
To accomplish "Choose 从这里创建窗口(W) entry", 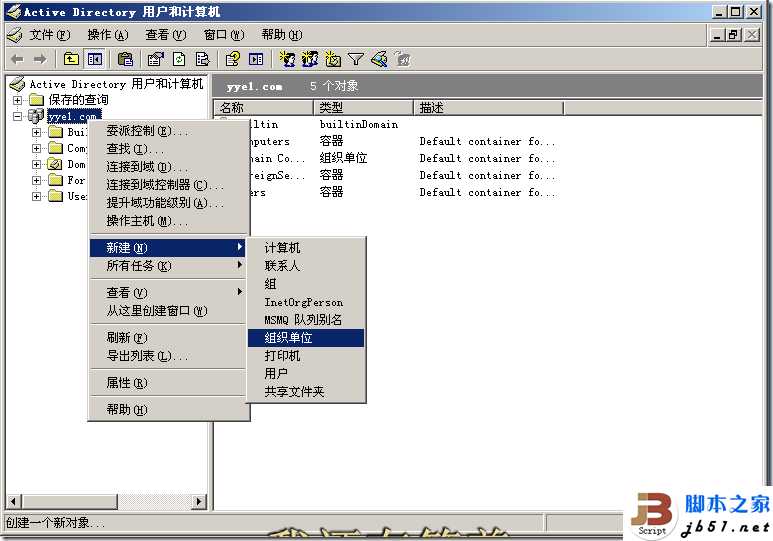I will pos(168,311).
